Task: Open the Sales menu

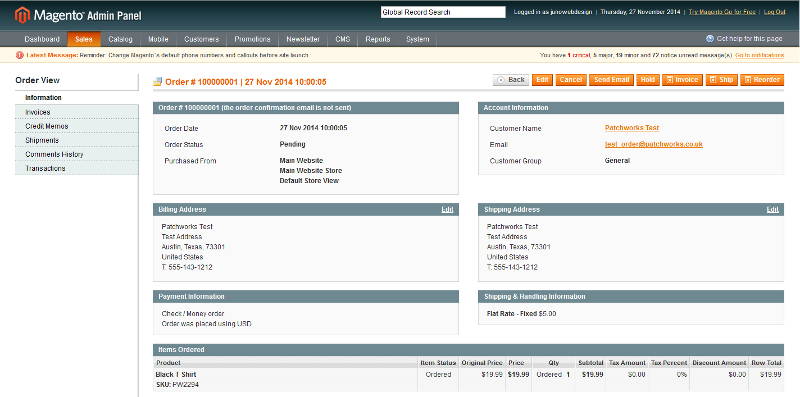Action: (84, 39)
